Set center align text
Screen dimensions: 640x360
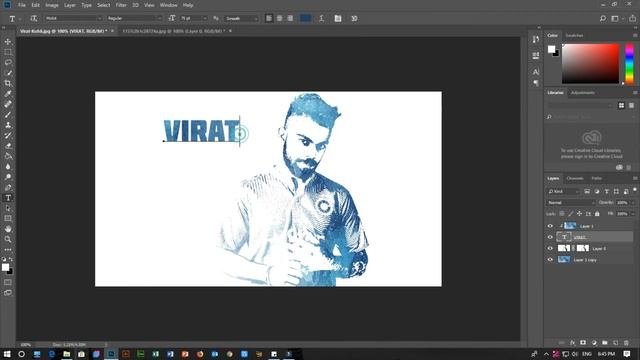280,18
